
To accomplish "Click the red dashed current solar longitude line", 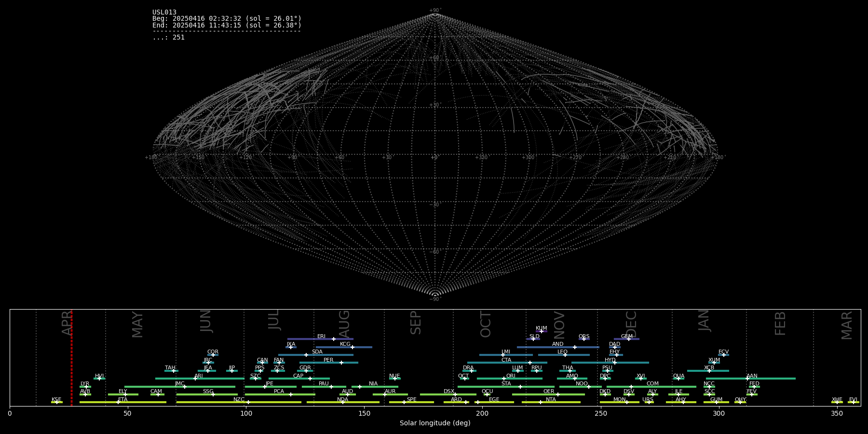I will 71,357.
